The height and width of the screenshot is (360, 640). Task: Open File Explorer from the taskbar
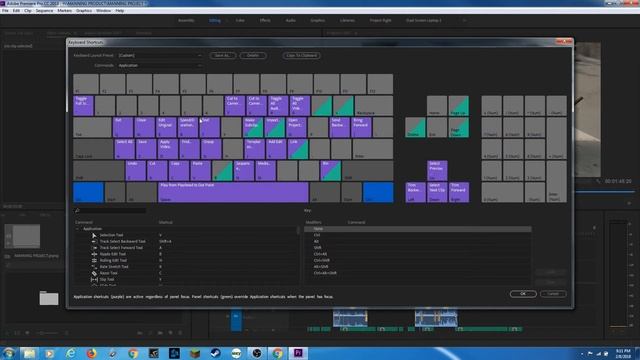(x=29, y=353)
